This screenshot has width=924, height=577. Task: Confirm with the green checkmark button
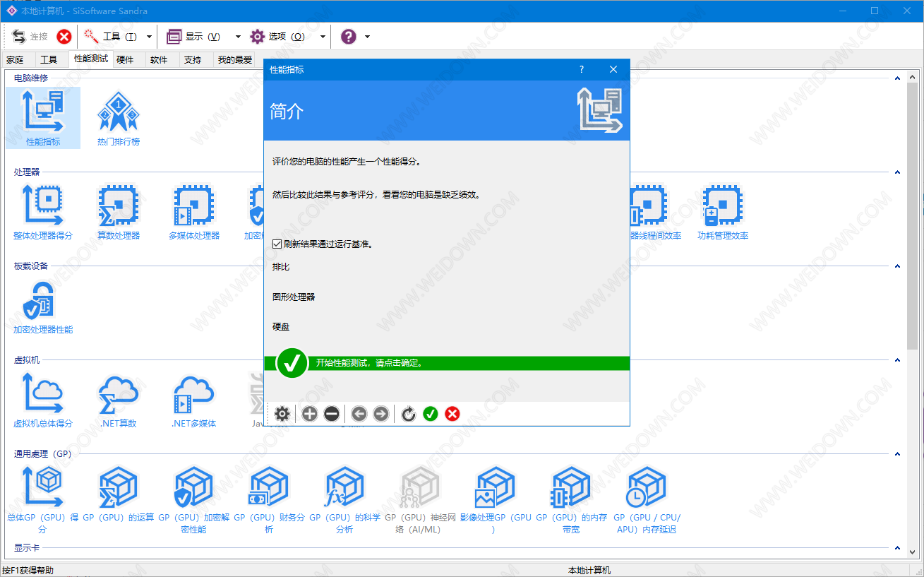431,414
